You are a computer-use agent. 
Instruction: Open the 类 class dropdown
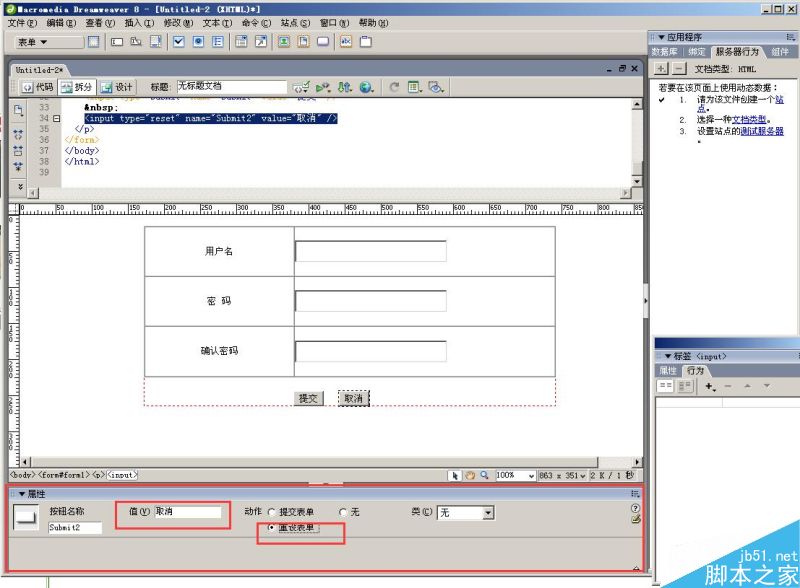488,512
